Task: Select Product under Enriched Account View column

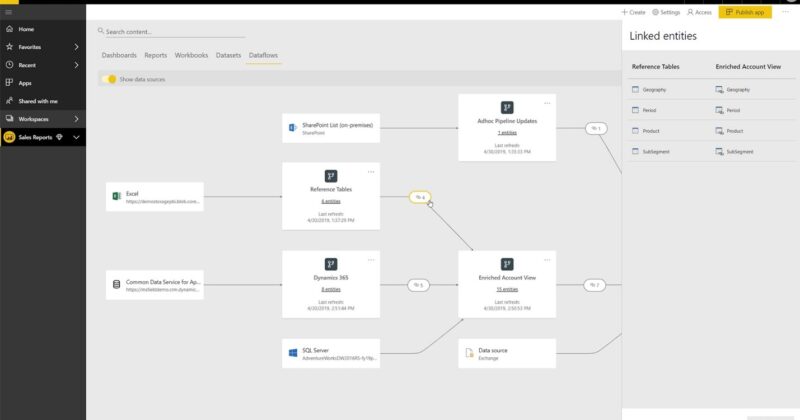Action: click(x=735, y=131)
